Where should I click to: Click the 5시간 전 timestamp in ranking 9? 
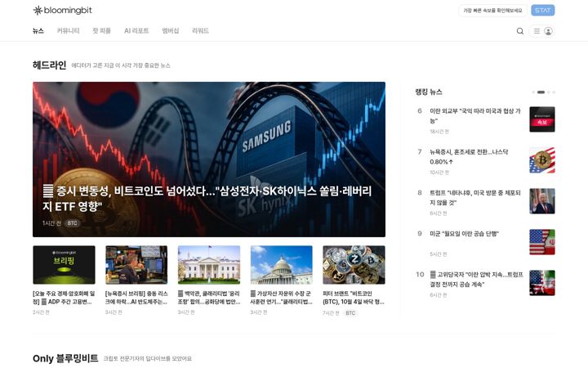point(439,254)
